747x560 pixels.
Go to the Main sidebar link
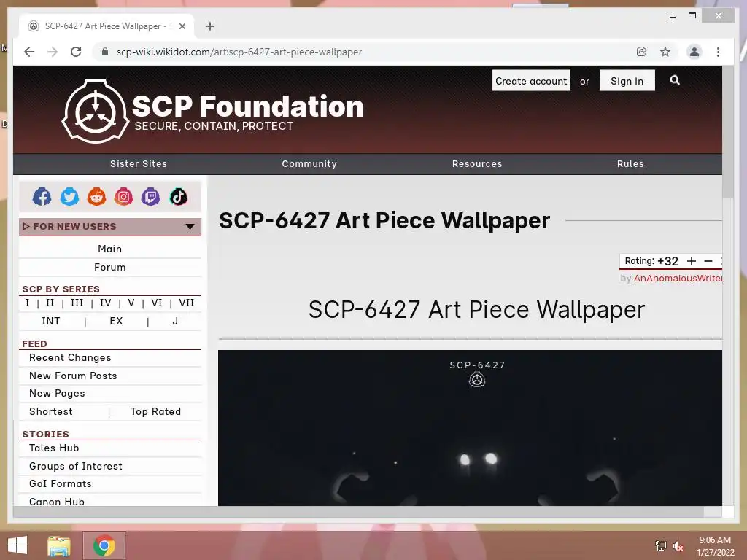point(110,249)
